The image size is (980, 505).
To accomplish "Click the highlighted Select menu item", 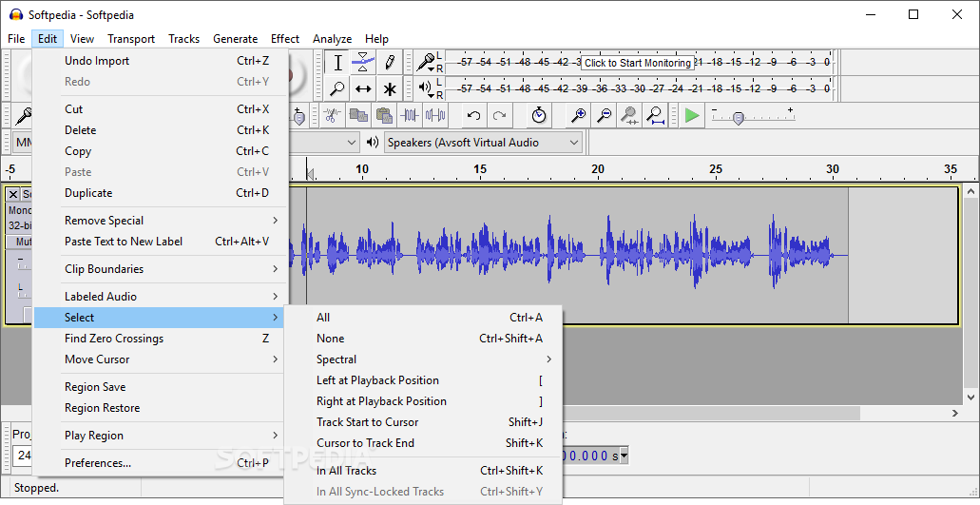I will [x=160, y=318].
